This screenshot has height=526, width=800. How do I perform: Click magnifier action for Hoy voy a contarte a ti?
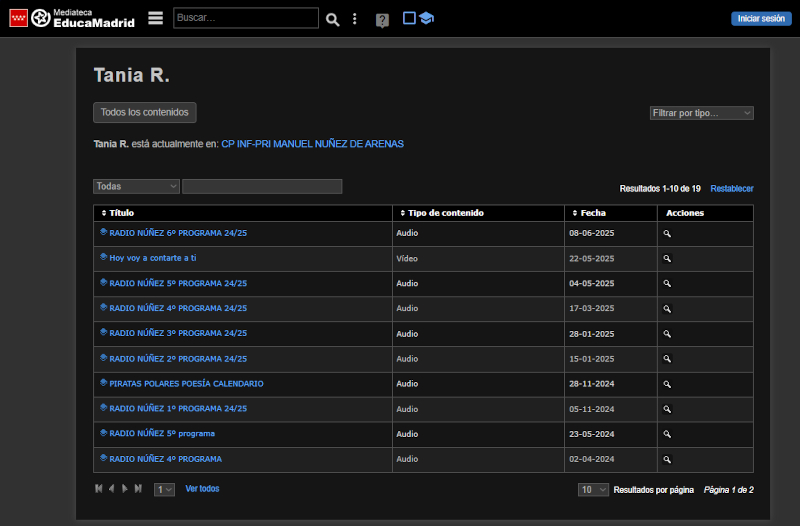[x=667, y=258]
